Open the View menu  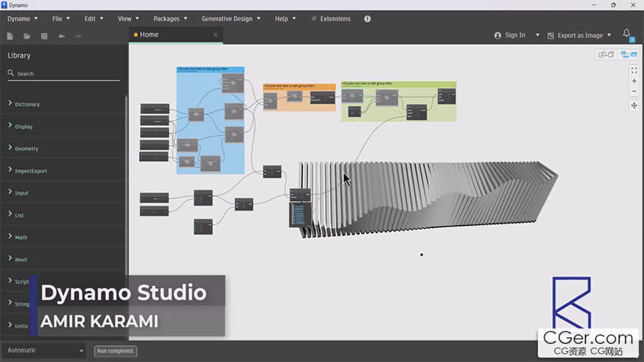[x=128, y=19]
